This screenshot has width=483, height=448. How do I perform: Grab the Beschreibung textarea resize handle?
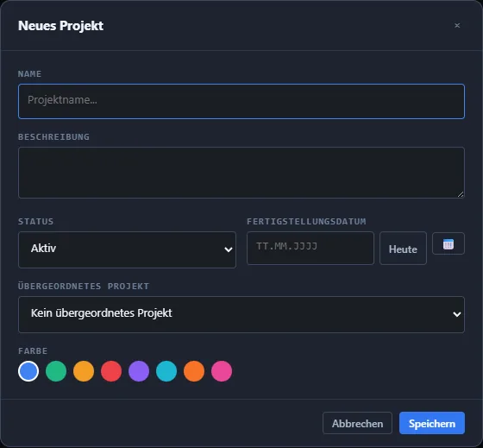[x=461, y=194]
